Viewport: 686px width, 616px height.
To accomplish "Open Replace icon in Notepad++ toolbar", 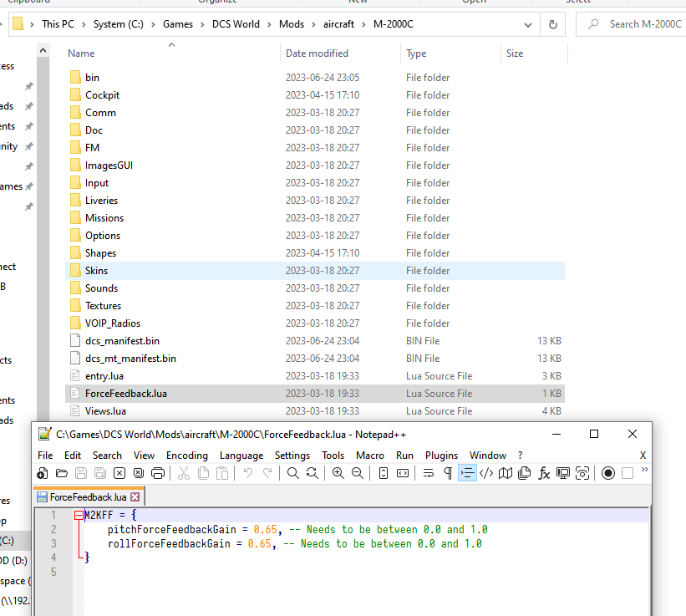I will click(313, 473).
